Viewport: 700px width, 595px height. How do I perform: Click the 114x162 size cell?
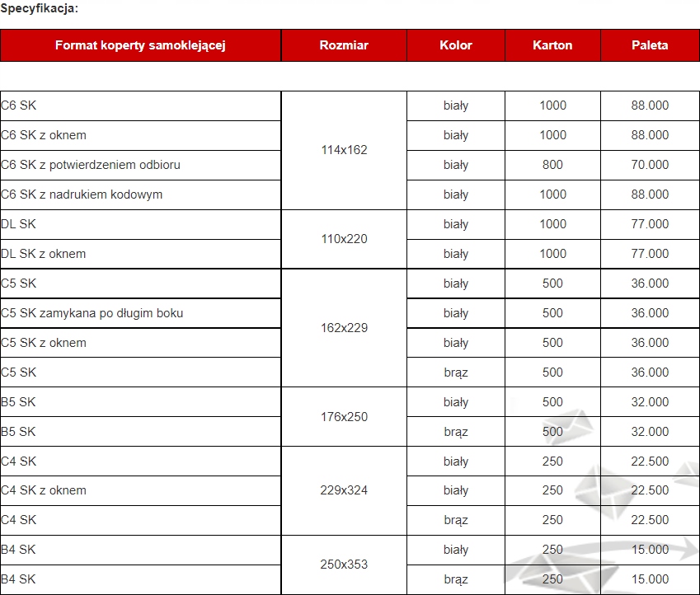tap(344, 150)
